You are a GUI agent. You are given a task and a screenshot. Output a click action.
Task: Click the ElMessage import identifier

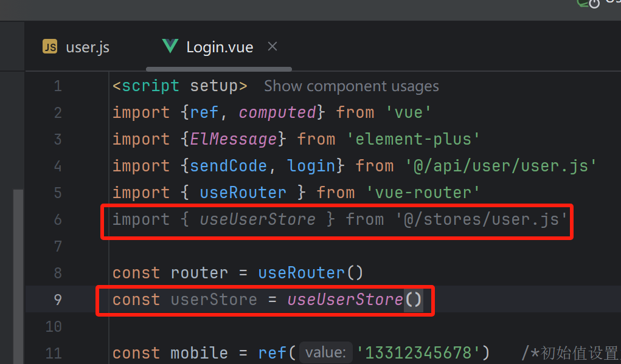click(234, 139)
